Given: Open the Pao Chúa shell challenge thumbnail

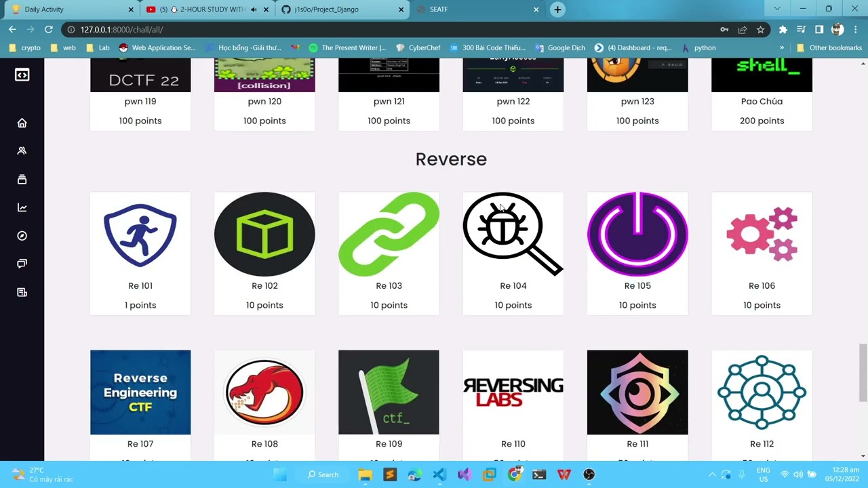Looking at the screenshot, I should pyautogui.click(x=762, y=75).
